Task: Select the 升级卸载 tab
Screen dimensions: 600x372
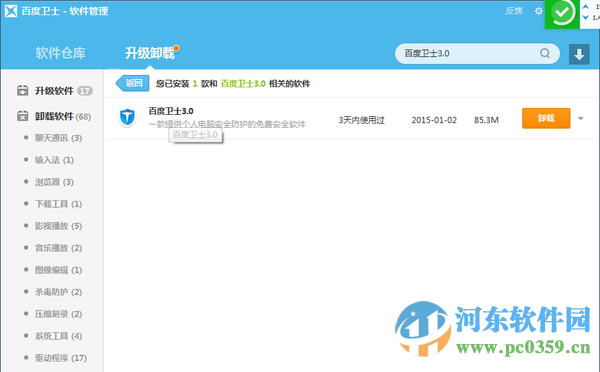Action: point(150,53)
